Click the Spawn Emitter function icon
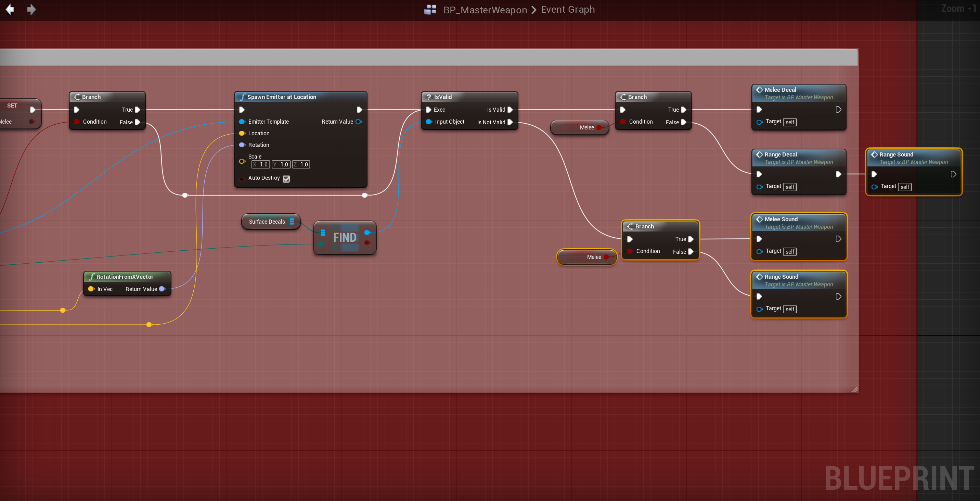 [242, 97]
